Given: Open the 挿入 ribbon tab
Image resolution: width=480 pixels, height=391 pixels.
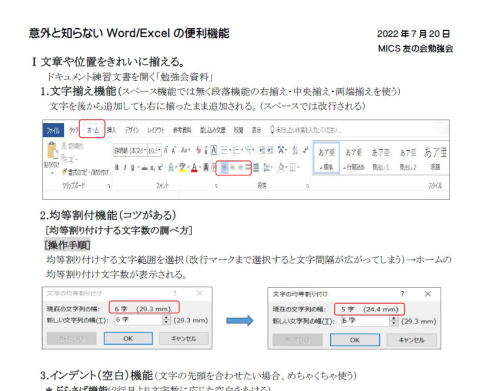Looking at the screenshot, I should click(111, 130).
